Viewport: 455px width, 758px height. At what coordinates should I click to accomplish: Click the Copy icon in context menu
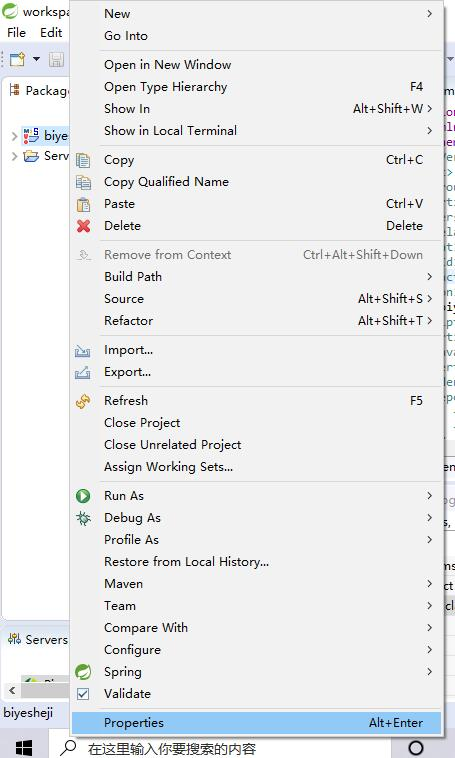coord(83,160)
